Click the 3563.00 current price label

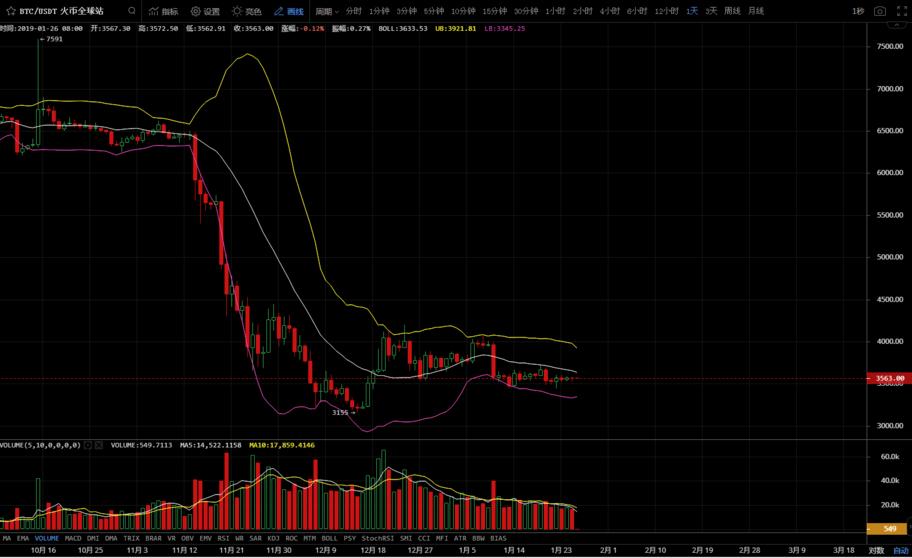[x=889, y=378]
